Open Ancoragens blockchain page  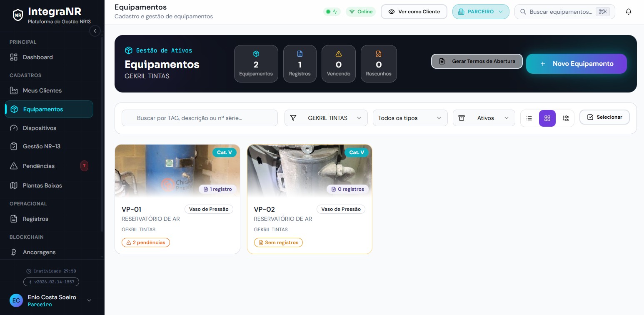tap(49, 252)
